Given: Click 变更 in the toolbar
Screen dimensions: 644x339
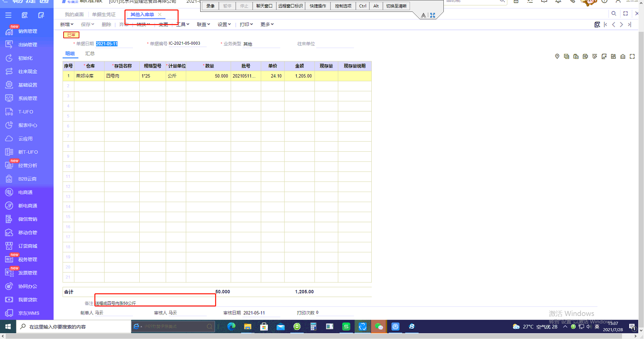Looking at the screenshot, I should point(163,24).
